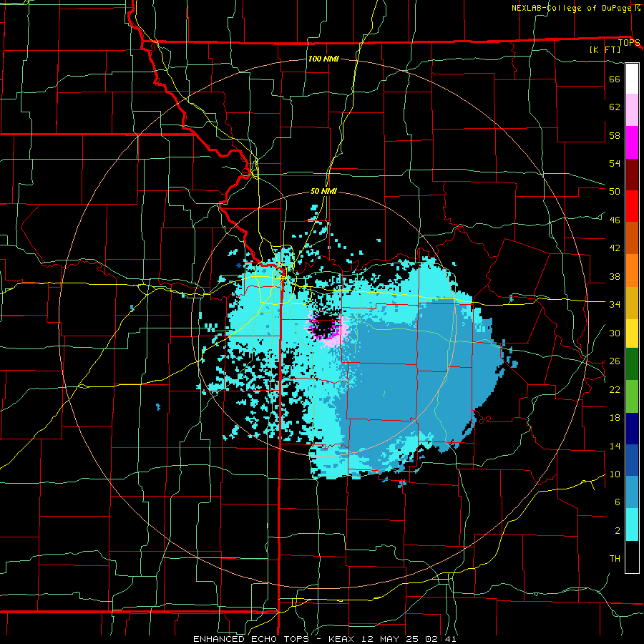Screen dimensions: 644x644
Task: Click the legend value '66'
Action: (615, 79)
